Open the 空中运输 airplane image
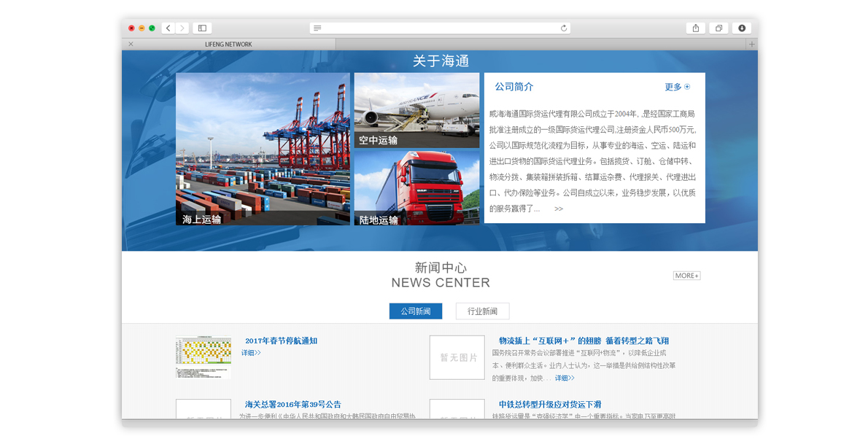This screenshot has height=447, width=868. tap(416, 111)
